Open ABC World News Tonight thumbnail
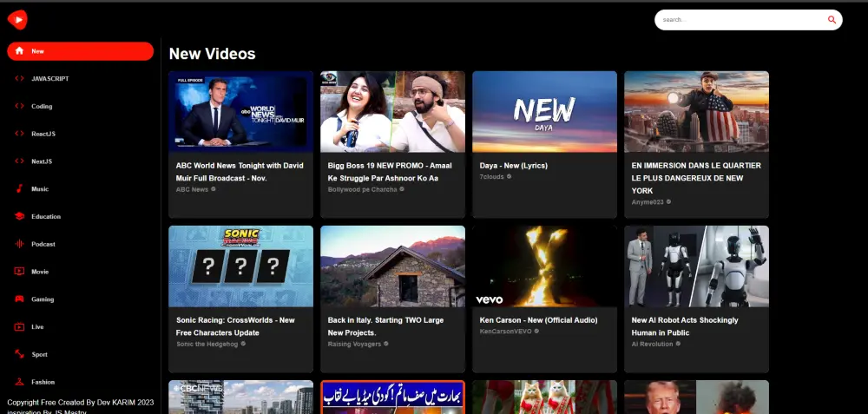Viewport: 868px width, 414px height. coord(240,111)
